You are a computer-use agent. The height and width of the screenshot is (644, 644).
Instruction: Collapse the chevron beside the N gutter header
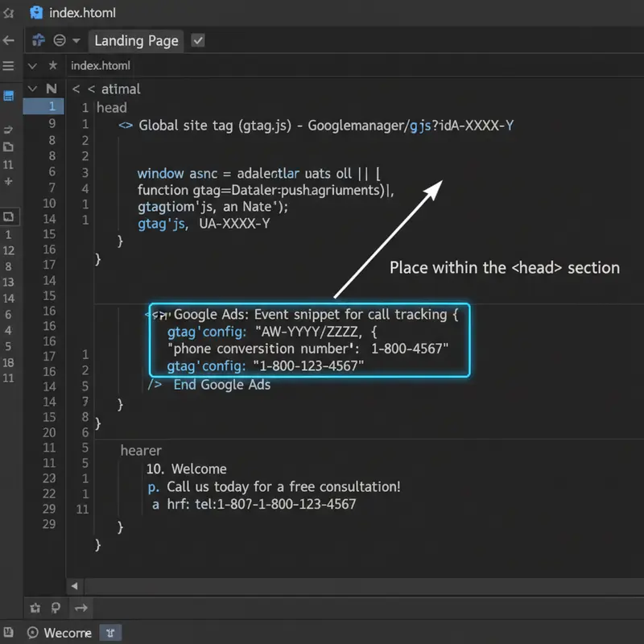(32, 89)
